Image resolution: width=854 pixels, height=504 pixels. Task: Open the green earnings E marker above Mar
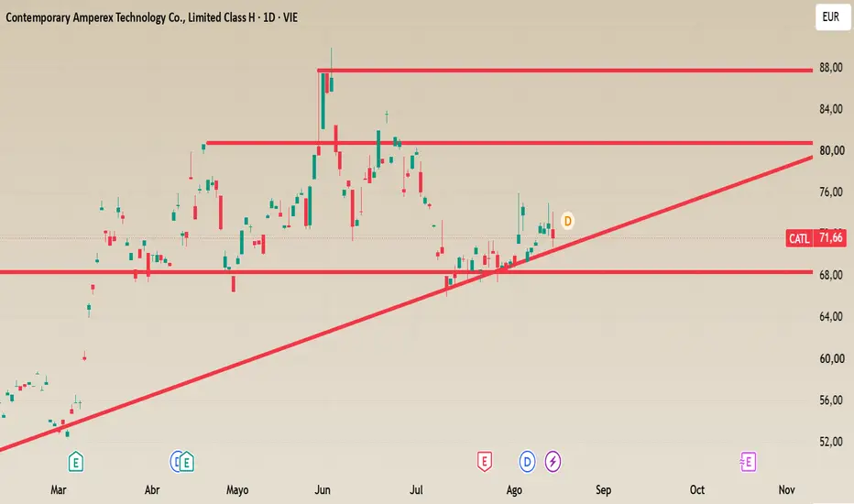point(76,462)
